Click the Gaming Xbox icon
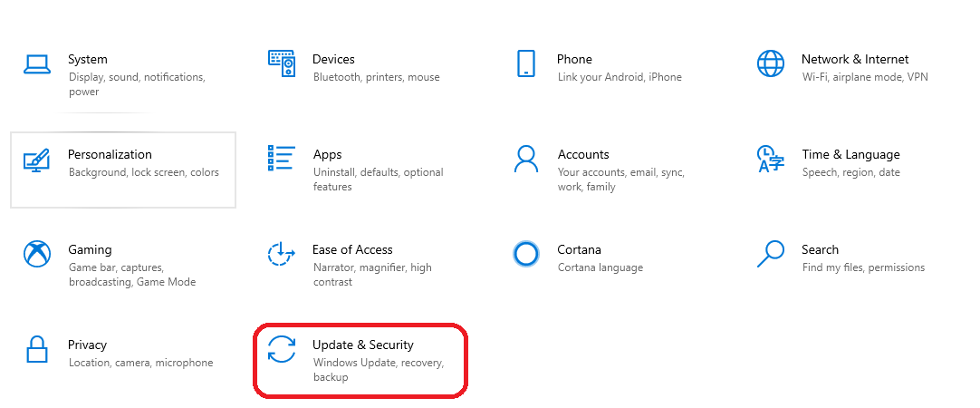The height and width of the screenshot is (408, 980). tap(37, 254)
